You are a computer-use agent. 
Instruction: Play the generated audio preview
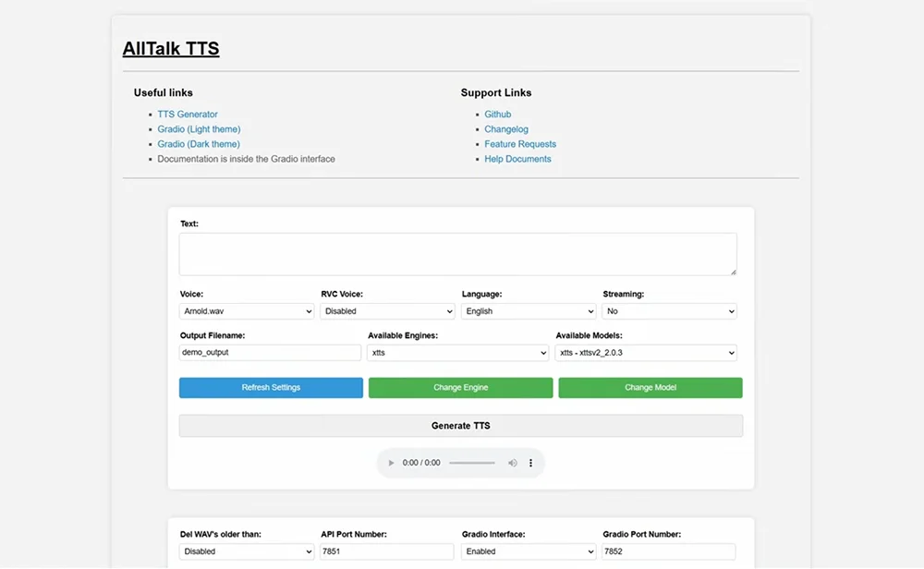tap(391, 463)
